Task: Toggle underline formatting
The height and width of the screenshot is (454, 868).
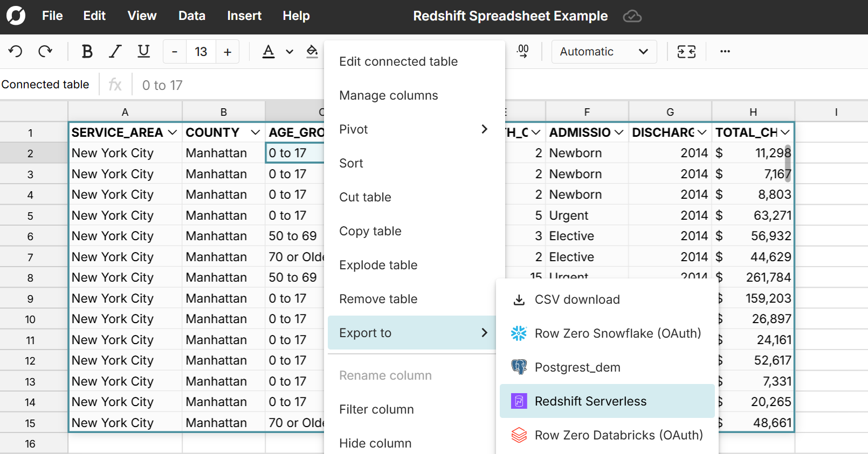Action: [x=143, y=52]
